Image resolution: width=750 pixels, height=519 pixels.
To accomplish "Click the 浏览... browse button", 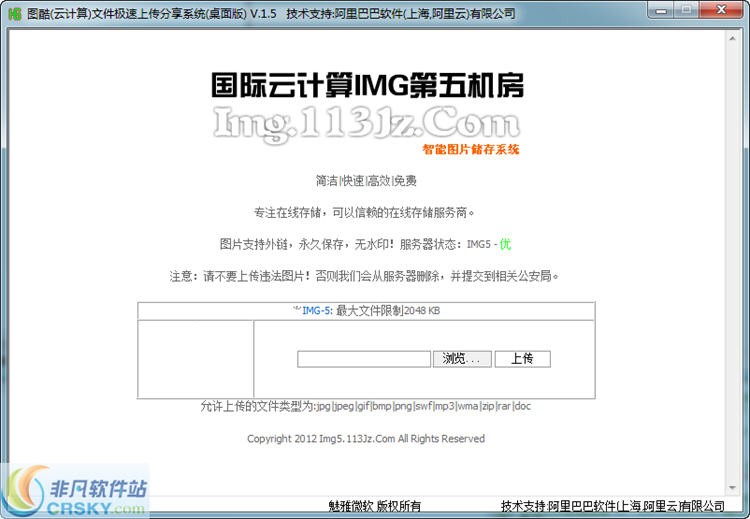I will point(462,359).
